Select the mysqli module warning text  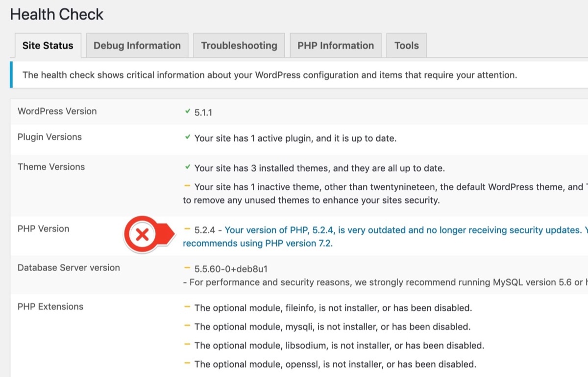pos(332,327)
